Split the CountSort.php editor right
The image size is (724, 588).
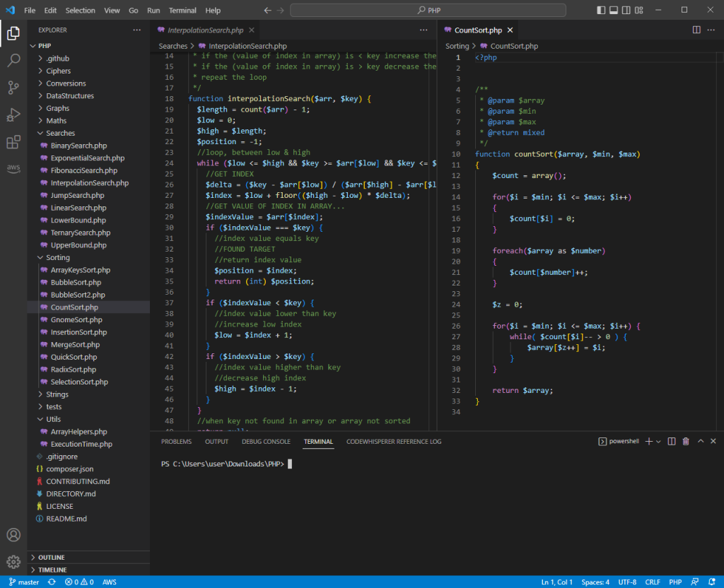(x=696, y=30)
